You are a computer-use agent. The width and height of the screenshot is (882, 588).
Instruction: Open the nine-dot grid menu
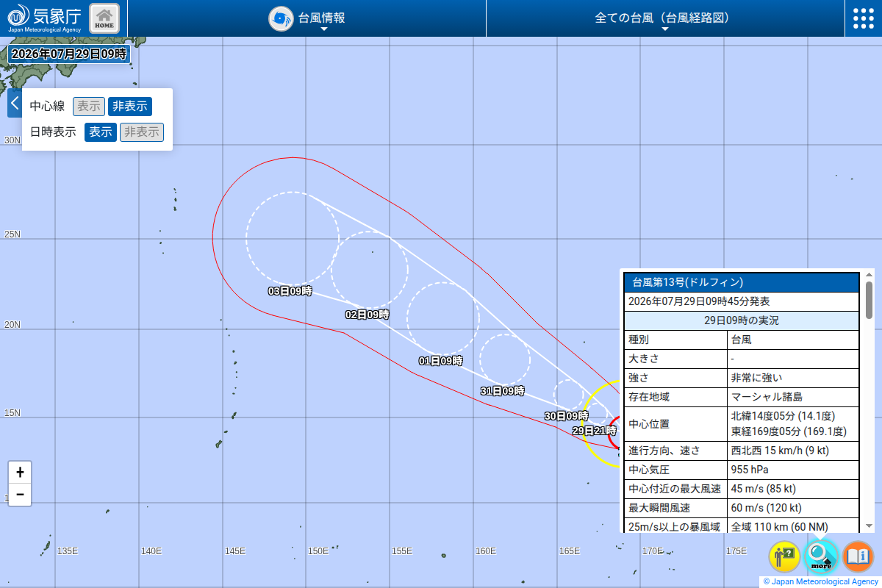tap(864, 18)
